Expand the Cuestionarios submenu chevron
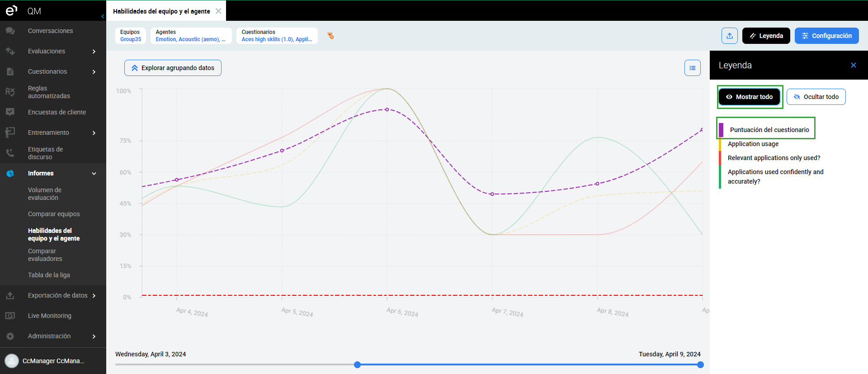 [x=94, y=72]
